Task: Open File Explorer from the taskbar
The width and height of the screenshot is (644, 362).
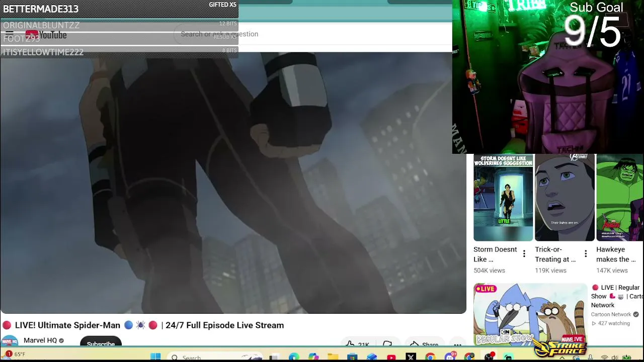Action: point(333,357)
